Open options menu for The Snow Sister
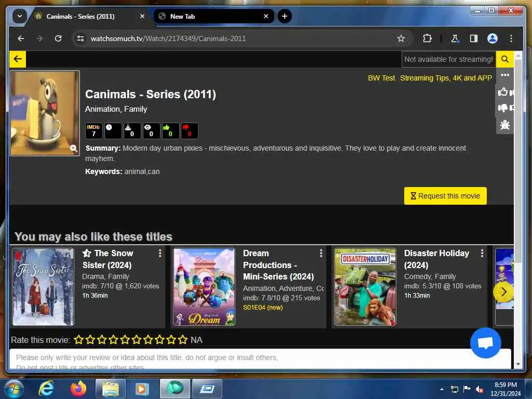 point(160,253)
